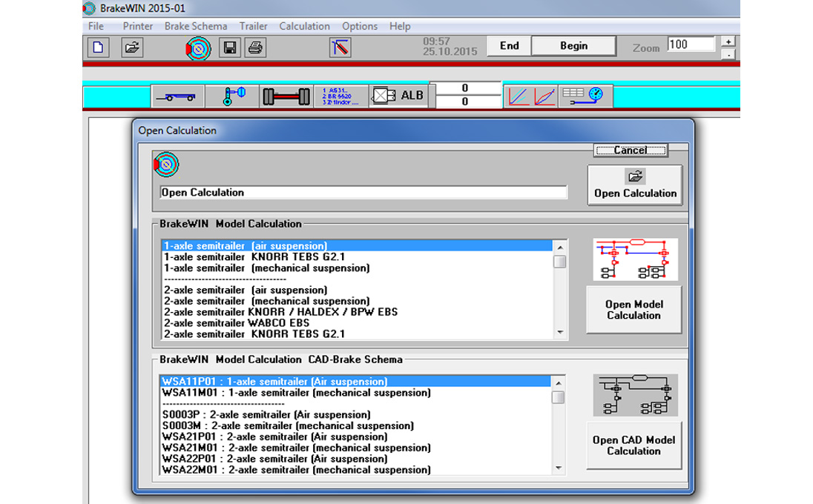813x504 pixels.
Task: Select WSA22P01 2-axle semitrailer entry
Action: tap(355, 459)
